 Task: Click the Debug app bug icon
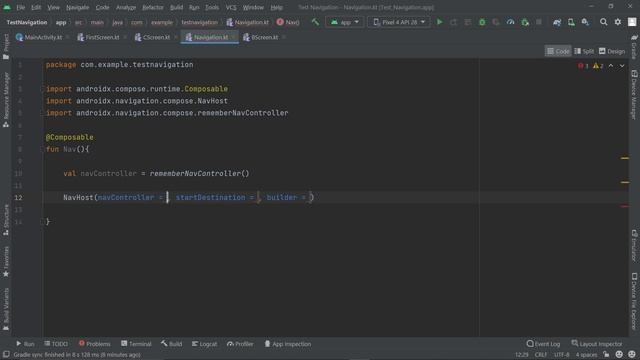point(482,22)
